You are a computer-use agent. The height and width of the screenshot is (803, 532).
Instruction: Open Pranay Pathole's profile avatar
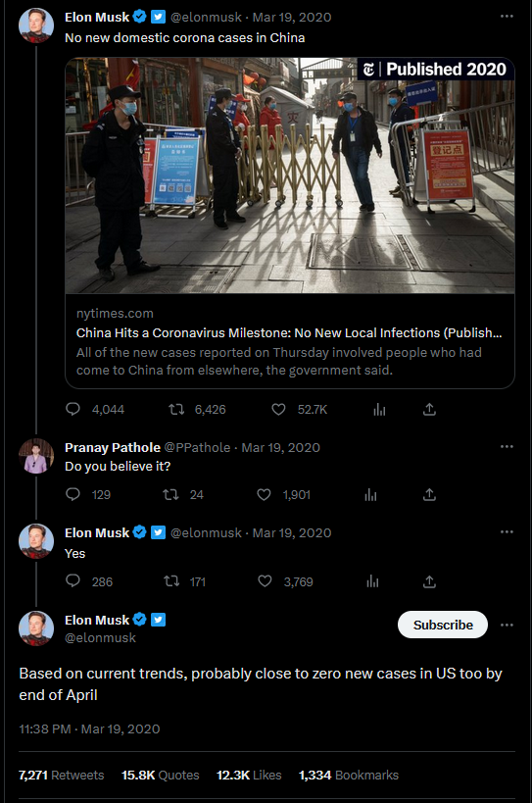point(36,456)
